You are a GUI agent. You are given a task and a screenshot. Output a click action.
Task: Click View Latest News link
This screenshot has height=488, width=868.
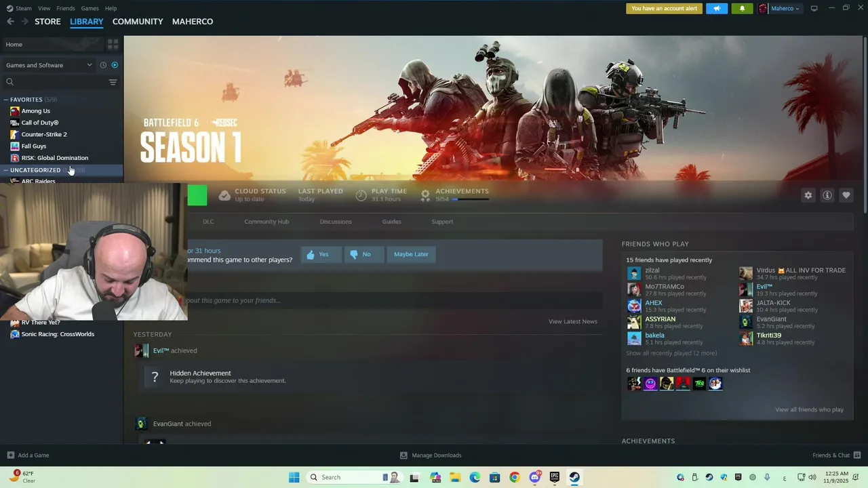(572, 322)
